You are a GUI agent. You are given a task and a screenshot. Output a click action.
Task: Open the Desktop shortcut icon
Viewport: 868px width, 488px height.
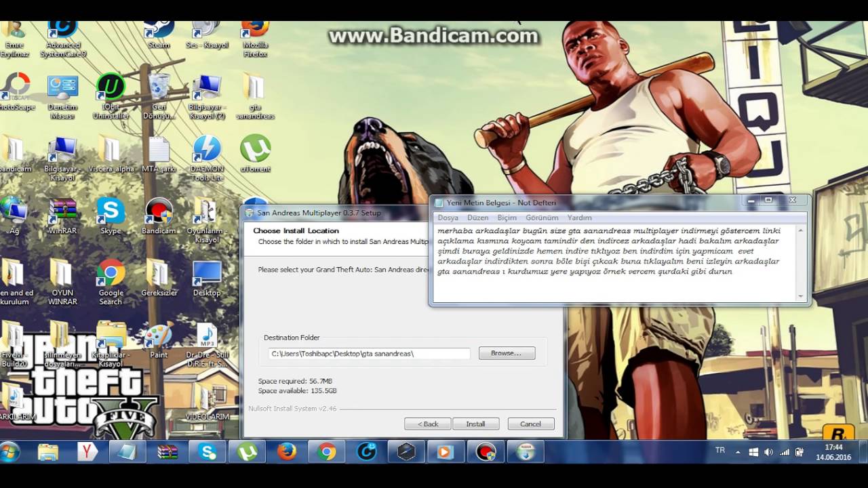207,278
